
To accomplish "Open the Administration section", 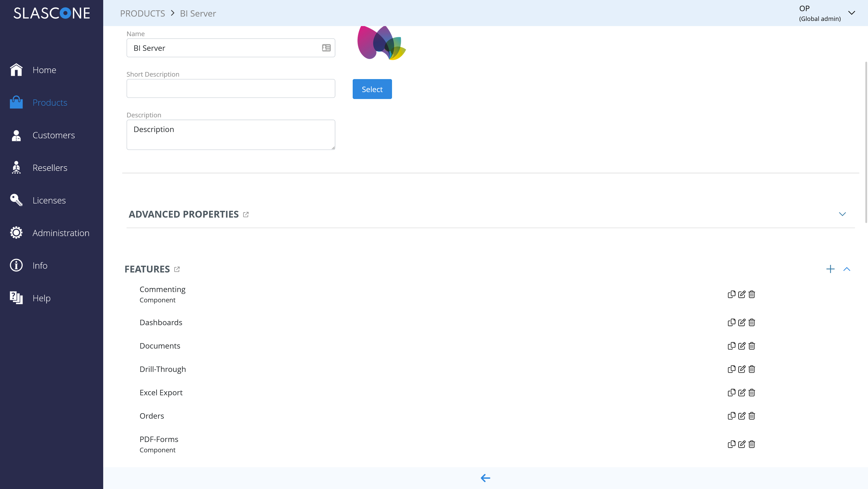I will click(61, 233).
